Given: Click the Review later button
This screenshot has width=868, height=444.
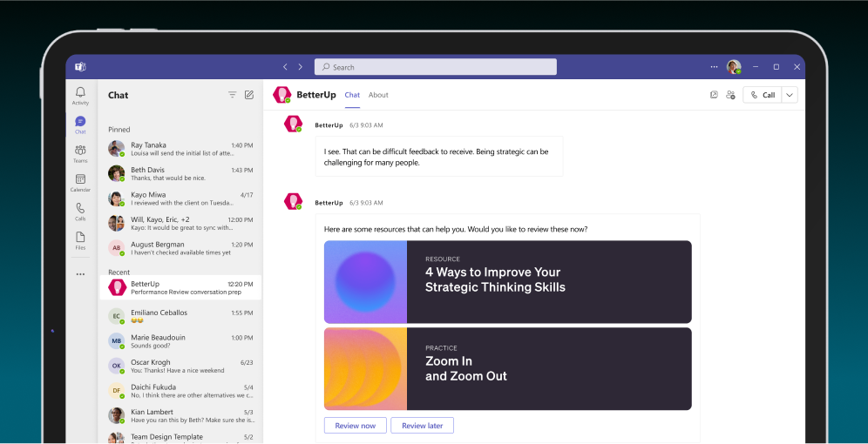Looking at the screenshot, I should 422,426.
